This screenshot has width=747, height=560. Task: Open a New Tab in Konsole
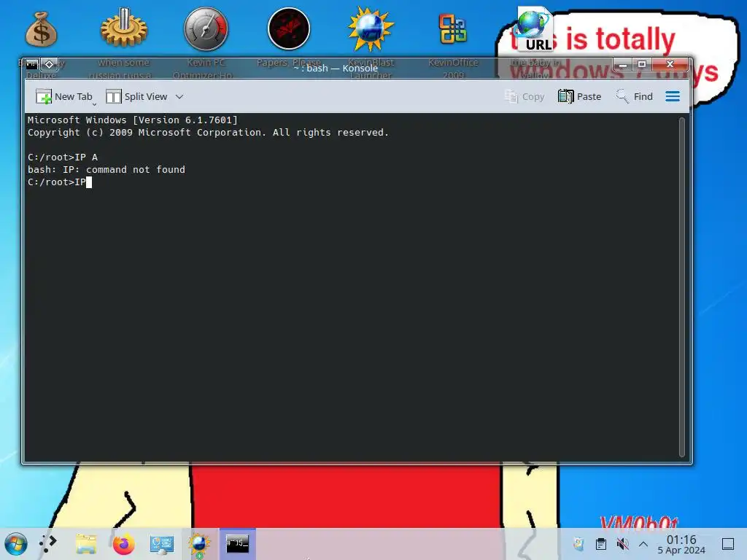[63, 97]
